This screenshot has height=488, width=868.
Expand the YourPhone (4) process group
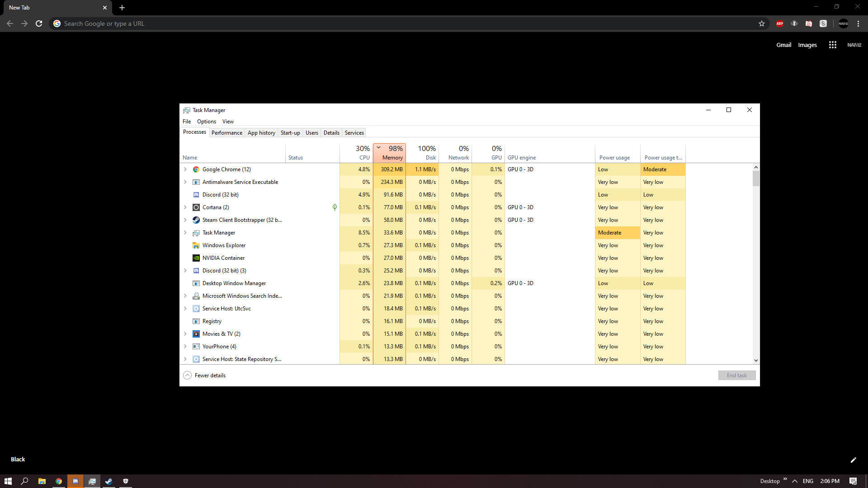pyautogui.click(x=185, y=346)
